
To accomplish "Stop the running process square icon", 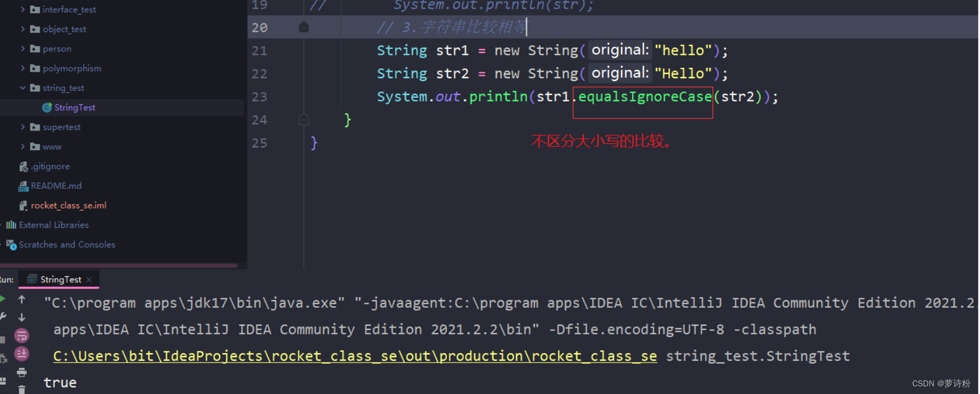I will [x=2, y=339].
